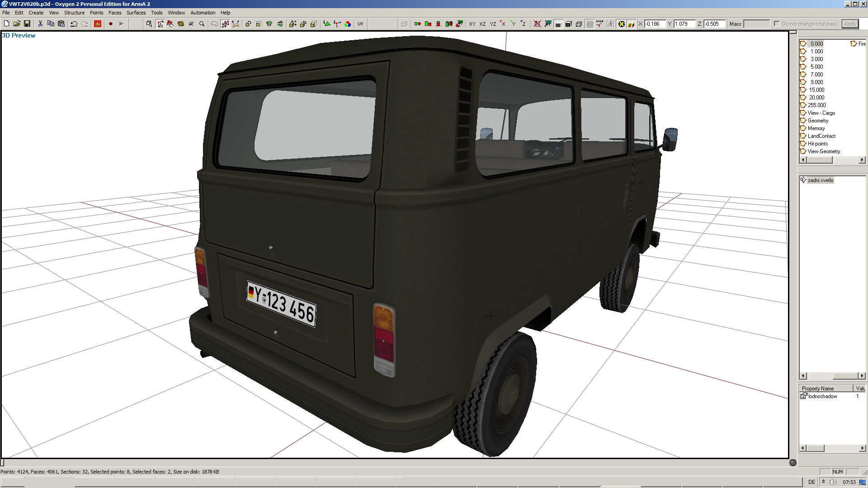Viewport: 868px width, 488px height.
Task: Open the UV editor toolbar button
Action: click(x=360, y=24)
